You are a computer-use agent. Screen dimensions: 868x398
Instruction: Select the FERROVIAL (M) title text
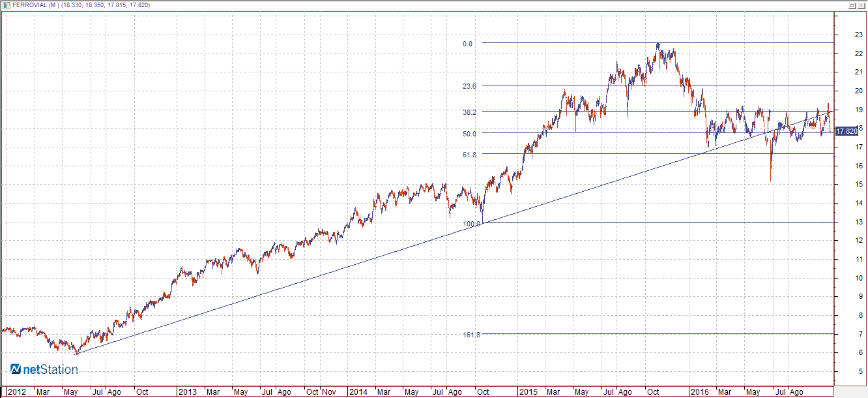(x=36, y=5)
